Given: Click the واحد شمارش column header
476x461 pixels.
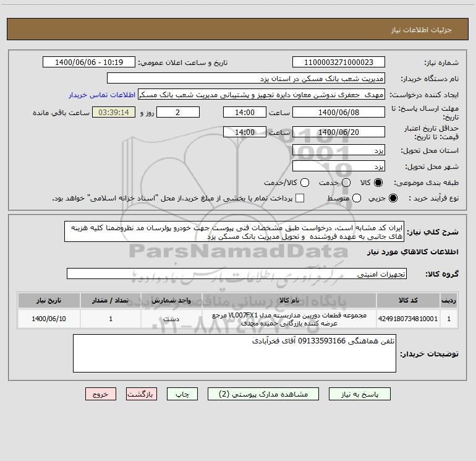Looking at the screenshot, I should pos(171,300).
